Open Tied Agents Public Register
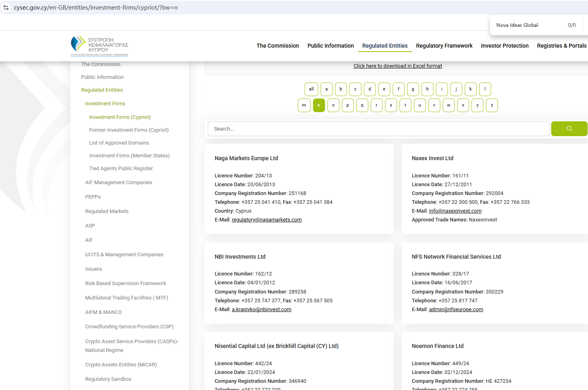The height and width of the screenshot is (390, 588). (x=121, y=169)
